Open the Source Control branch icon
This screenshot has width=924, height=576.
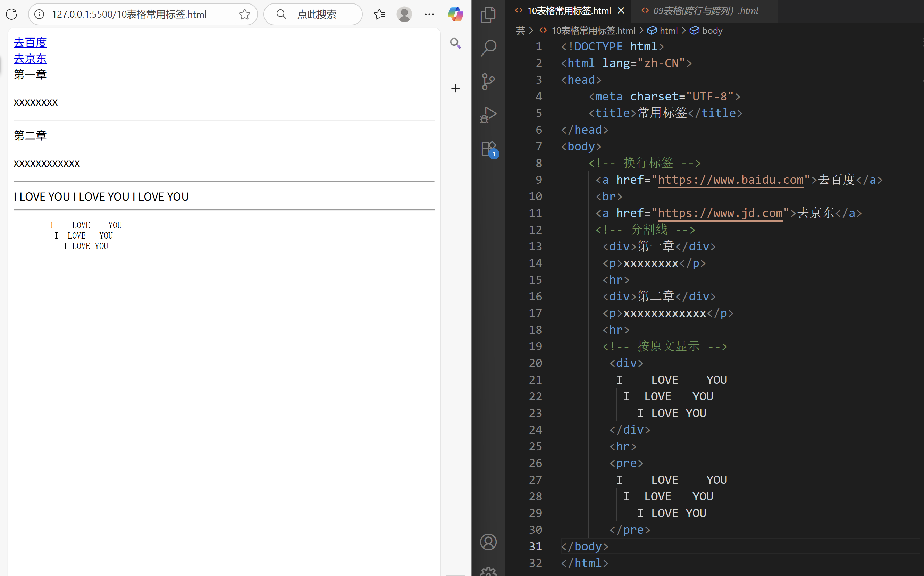[x=488, y=82]
